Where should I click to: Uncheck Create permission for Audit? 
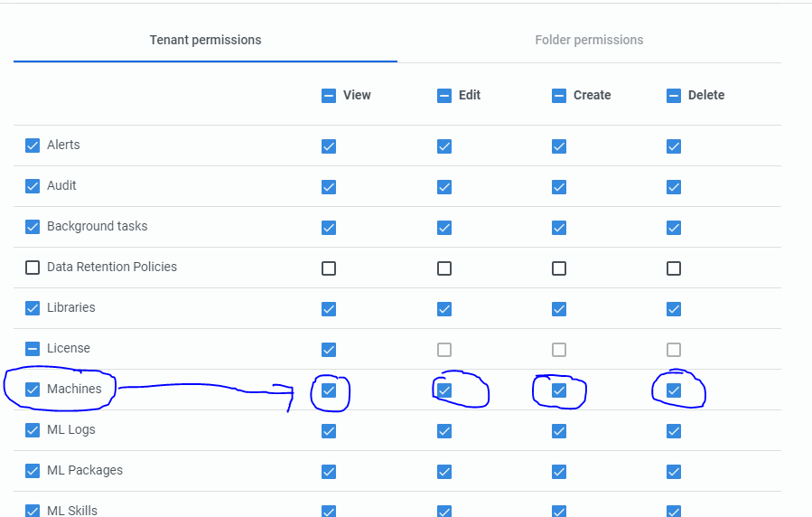[559, 187]
